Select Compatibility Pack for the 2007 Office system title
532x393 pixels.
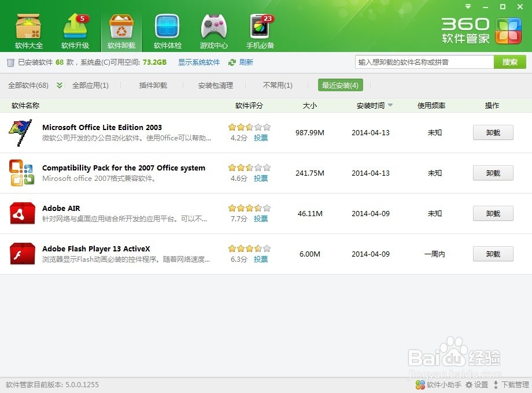124,168
